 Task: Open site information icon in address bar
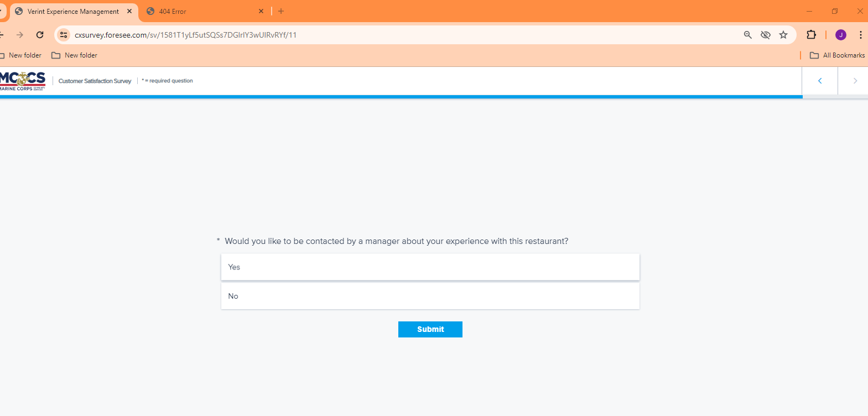pyautogui.click(x=64, y=35)
